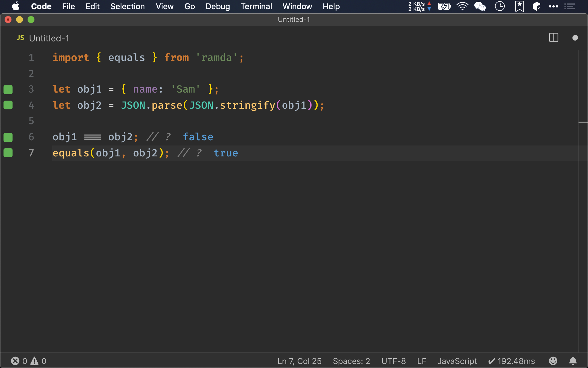Image resolution: width=588 pixels, height=368 pixels.
Task: Open the UTF-8 encoding selector
Action: 393,361
